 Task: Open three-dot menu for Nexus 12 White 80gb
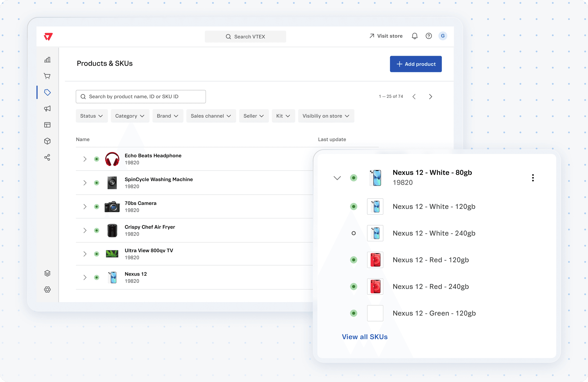tap(533, 178)
